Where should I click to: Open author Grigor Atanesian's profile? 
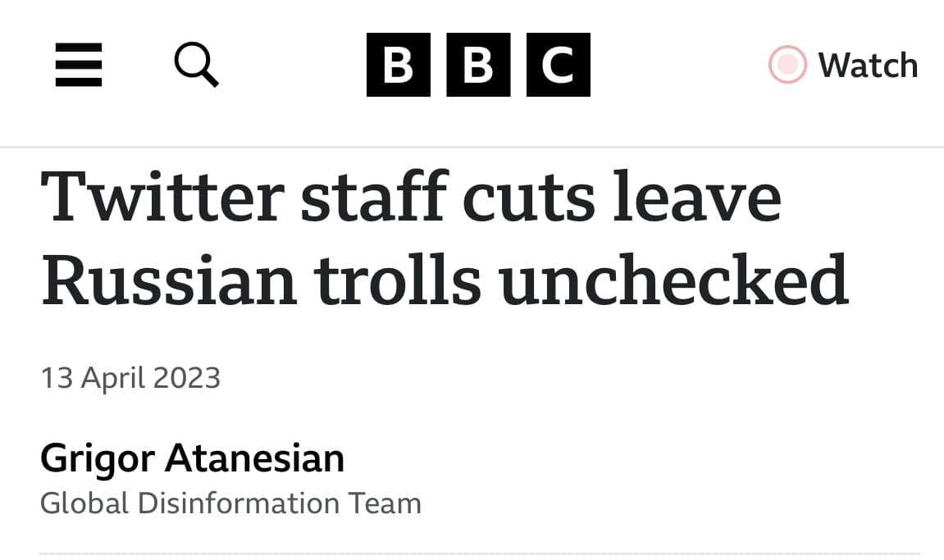[x=192, y=458]
